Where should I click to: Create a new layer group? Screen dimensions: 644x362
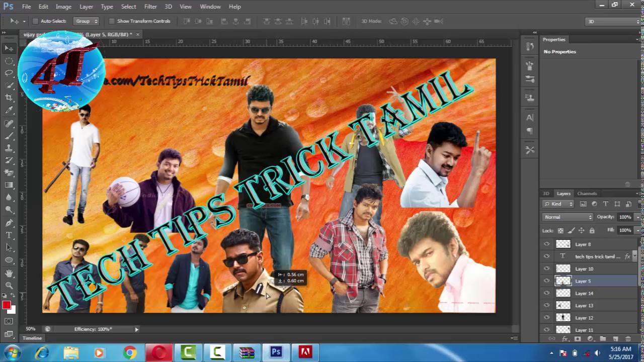click(603, 339)
